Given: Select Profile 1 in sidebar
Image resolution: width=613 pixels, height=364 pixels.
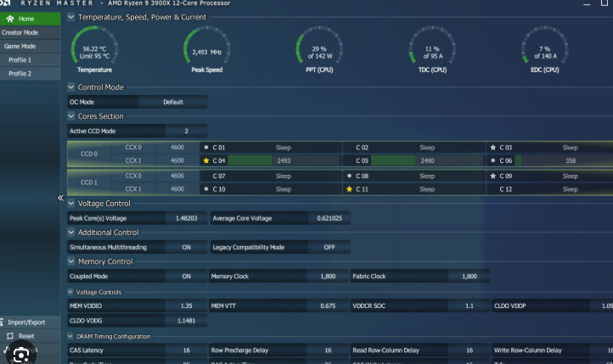Looking at the screenshot, I should click(x=30, y=60).
